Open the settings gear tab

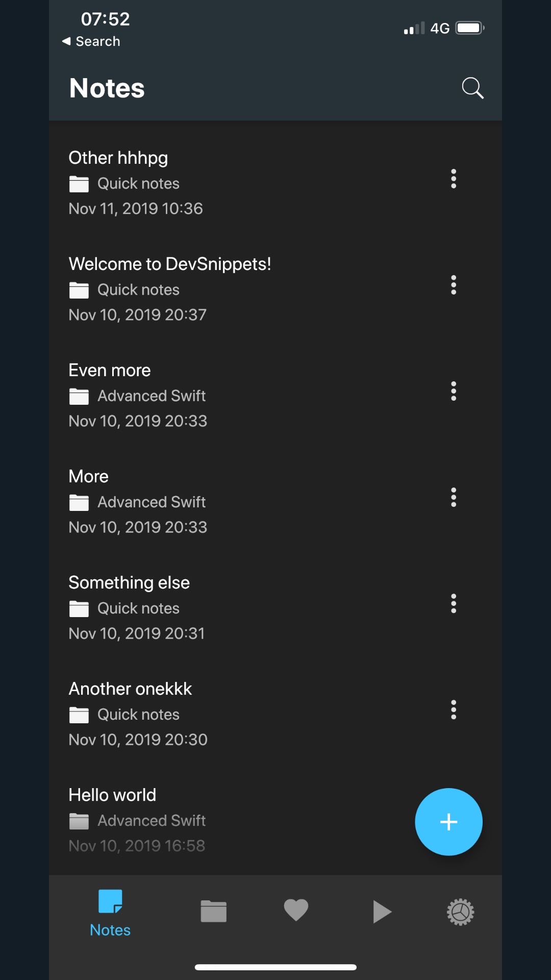(x=460, y=912)
